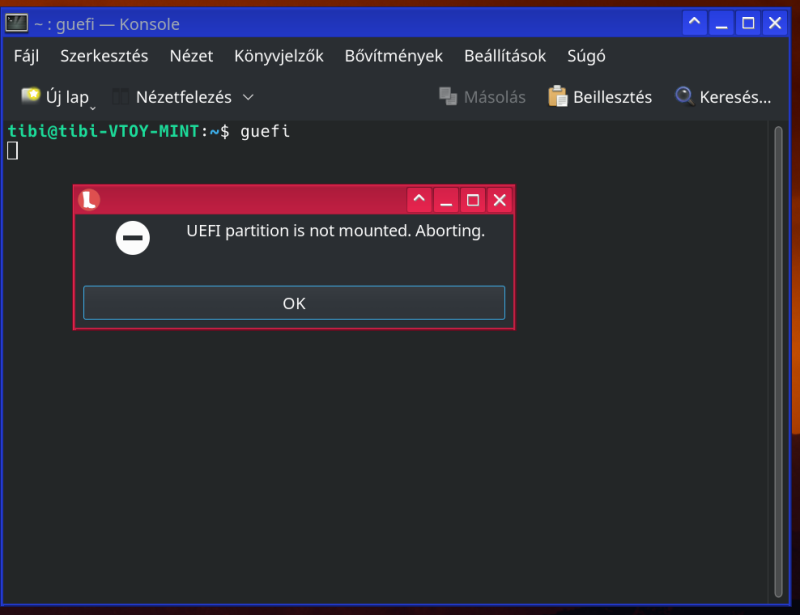Open the Könyvjelzők menu
800x615 pixels.
[279, 56]
